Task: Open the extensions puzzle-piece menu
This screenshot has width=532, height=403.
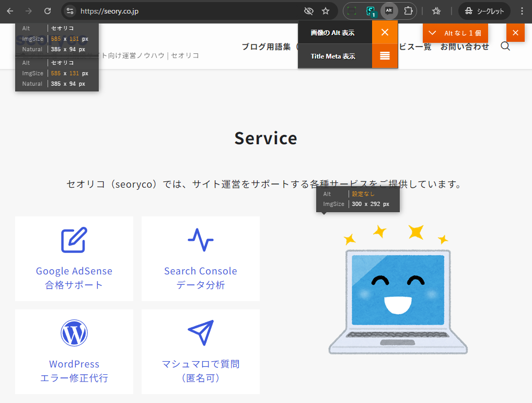Action: (408, 11)
